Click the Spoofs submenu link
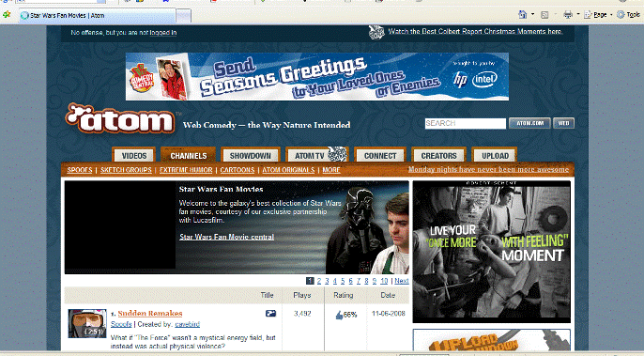 coord(80,170)
